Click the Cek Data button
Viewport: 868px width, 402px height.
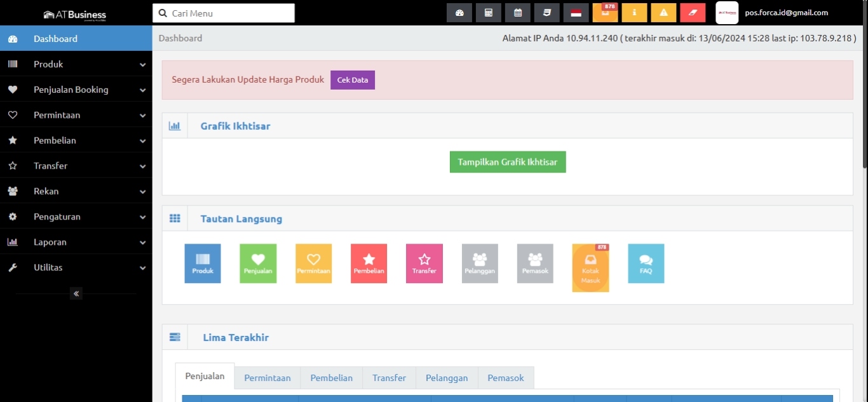pyautogui.click(x=353, y=80)
